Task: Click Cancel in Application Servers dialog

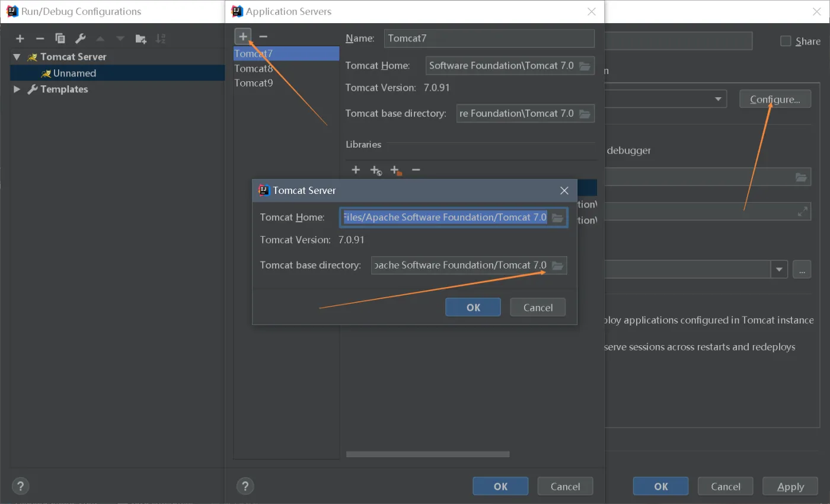Action: (x=565, y=486)
